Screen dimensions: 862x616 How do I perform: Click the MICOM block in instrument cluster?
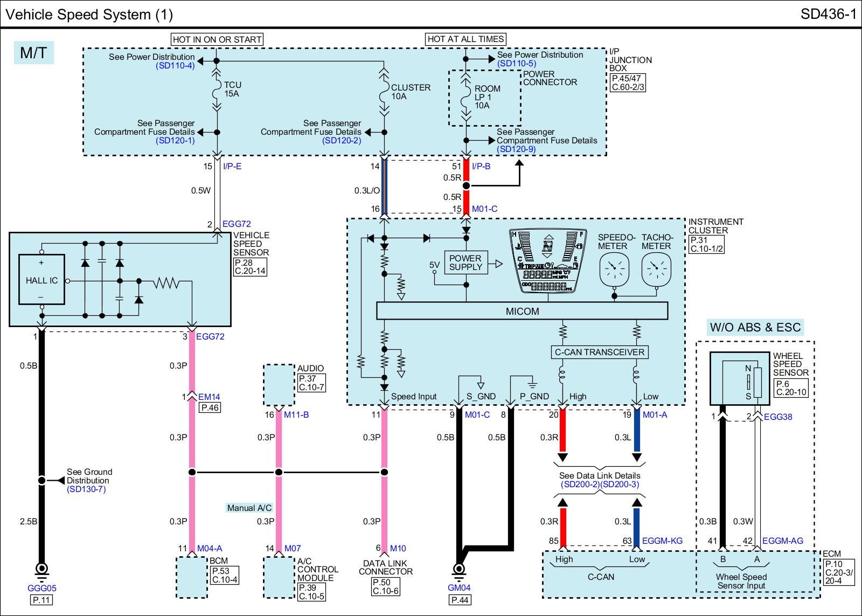click(x=522, y=311)
